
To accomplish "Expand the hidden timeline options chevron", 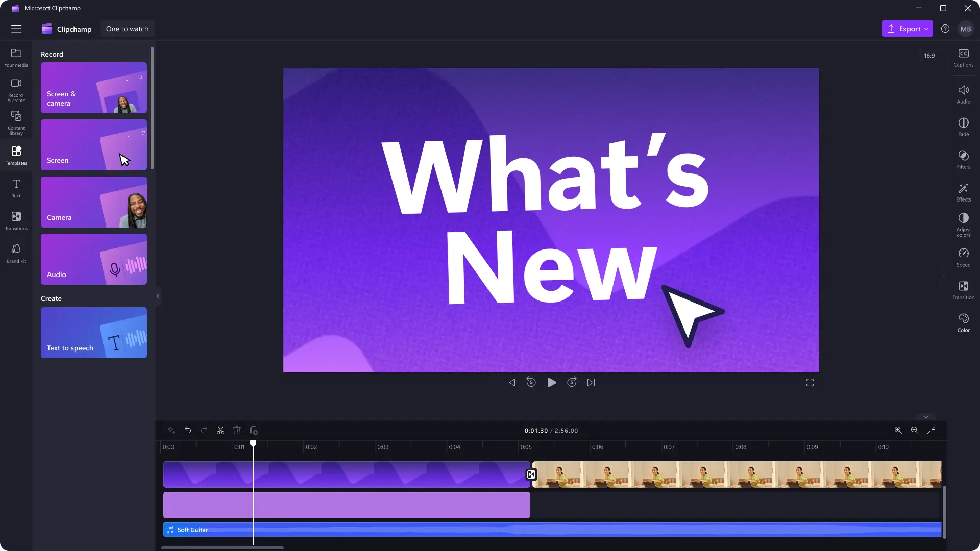I will [925, 416].
